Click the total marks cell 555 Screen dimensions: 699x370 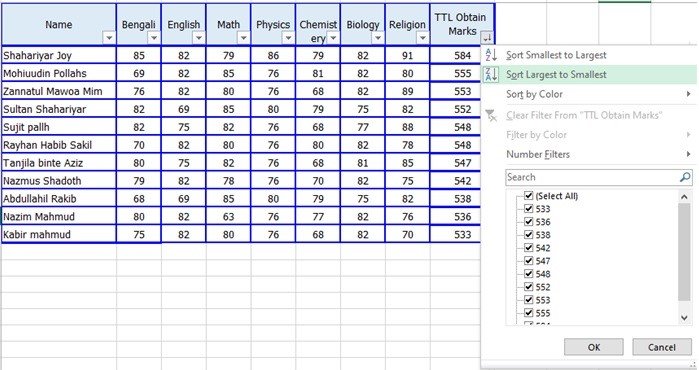(456, 73)
